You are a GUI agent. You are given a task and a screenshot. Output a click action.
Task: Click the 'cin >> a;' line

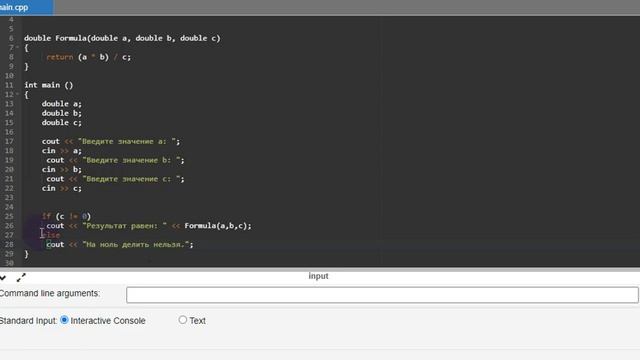point(62,151)
